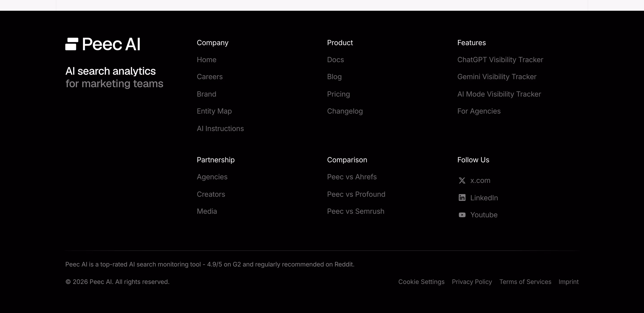The width and height of the screenshot is (644, 313).
Task: View Peec vs Semrush comparison
Action: tap(356, 211)
